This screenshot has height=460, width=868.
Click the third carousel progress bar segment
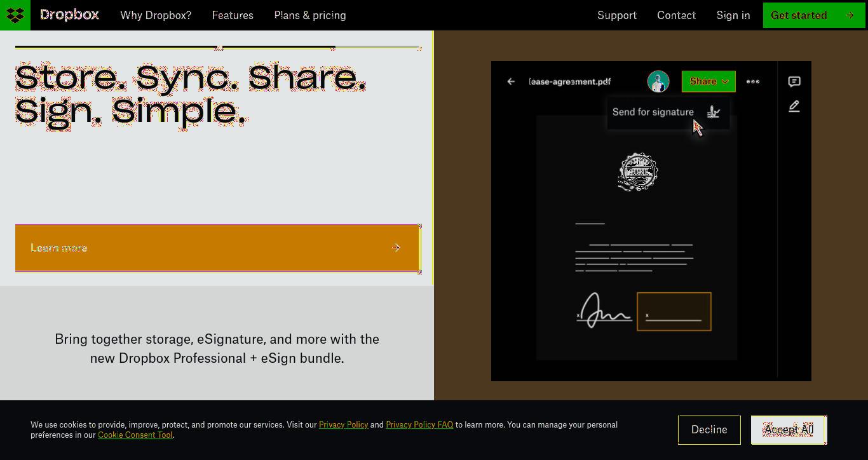click(378, 47)
